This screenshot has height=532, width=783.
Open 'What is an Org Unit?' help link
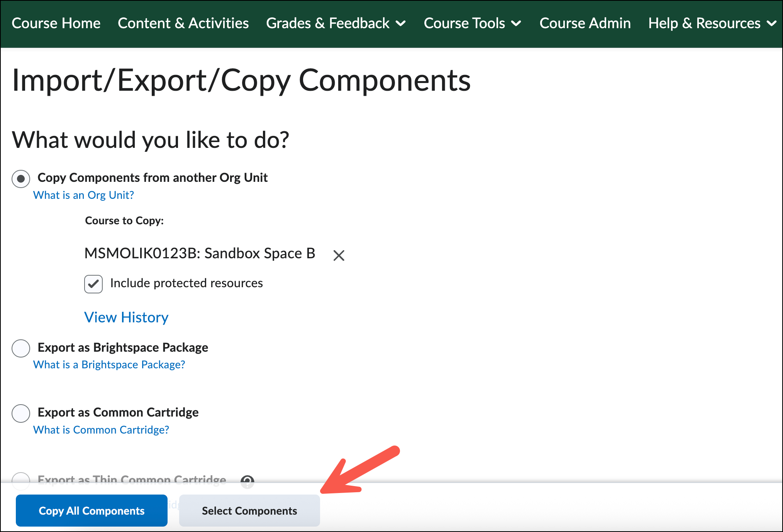83,195
